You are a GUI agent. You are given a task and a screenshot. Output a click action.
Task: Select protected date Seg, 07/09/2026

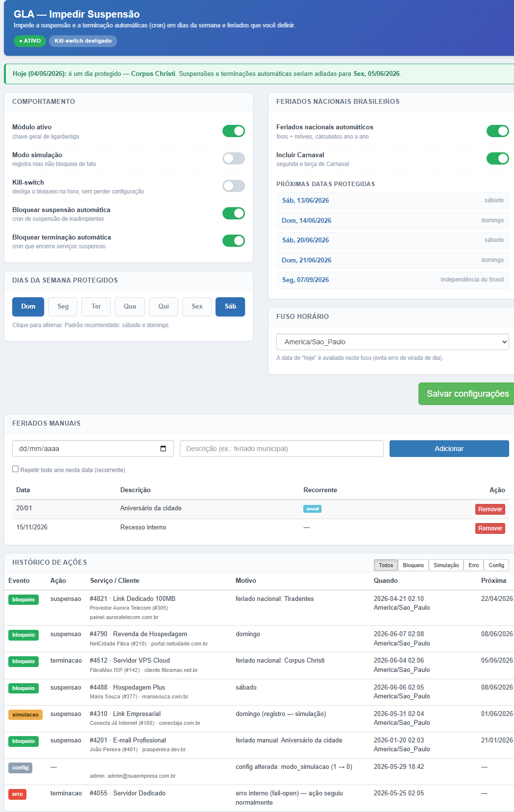(392, 280)
